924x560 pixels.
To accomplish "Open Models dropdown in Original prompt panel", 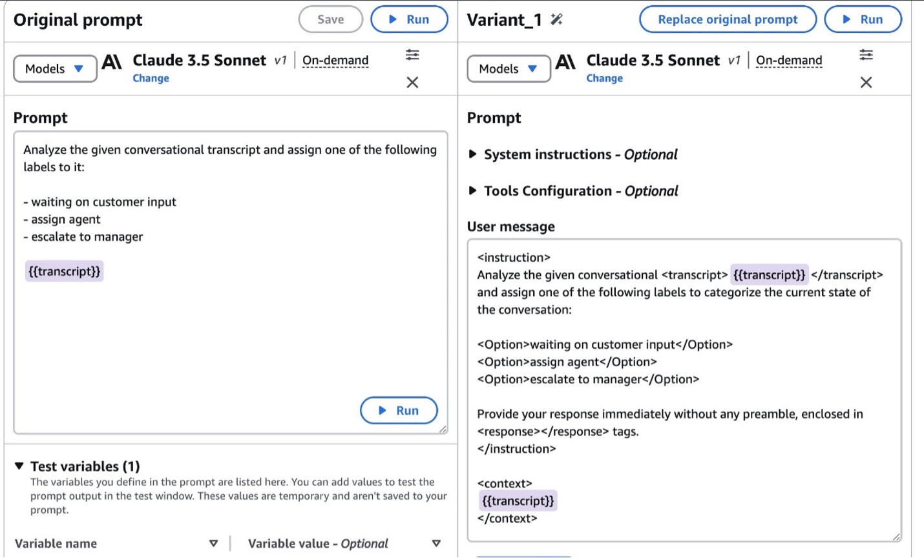I will pyautogui.click(x=55, y=68).
